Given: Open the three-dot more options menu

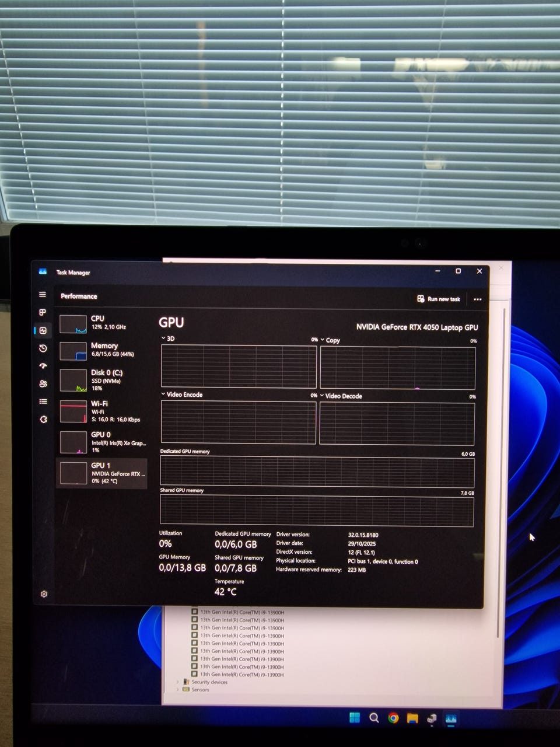Looking at the screenshot, I should pyautogui.click(x=478, y=299).
